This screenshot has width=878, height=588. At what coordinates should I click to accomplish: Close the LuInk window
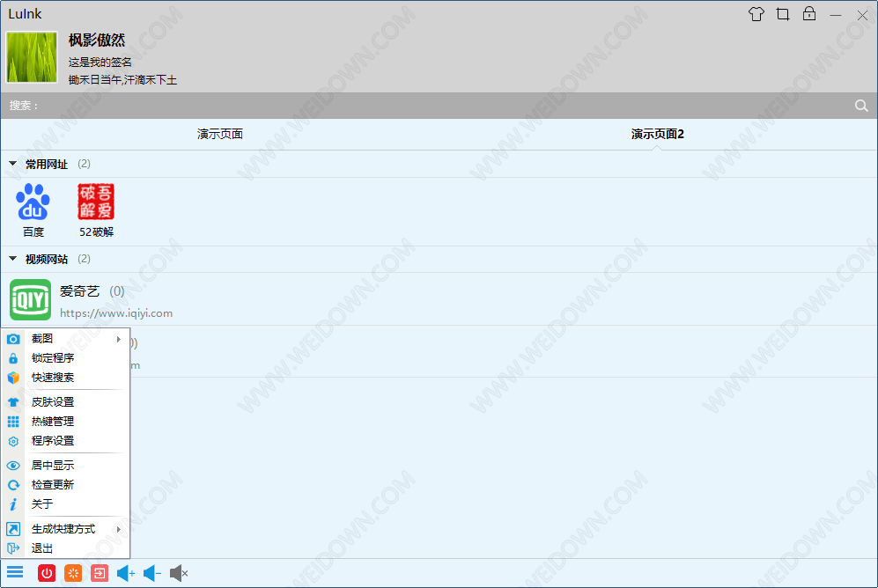pyautogui.click(x=862, y=15)
